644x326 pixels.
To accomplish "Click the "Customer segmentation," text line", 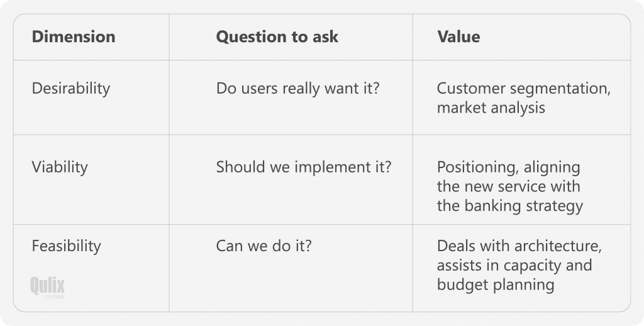I will tap(523, 89).
